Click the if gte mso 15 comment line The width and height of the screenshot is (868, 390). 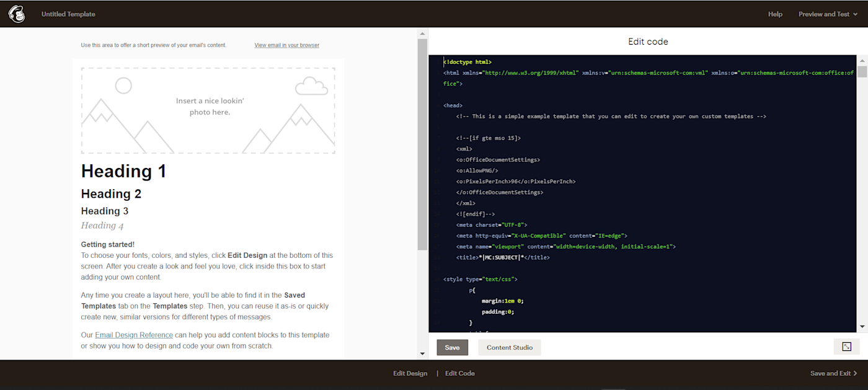click(x=488, y=138)
